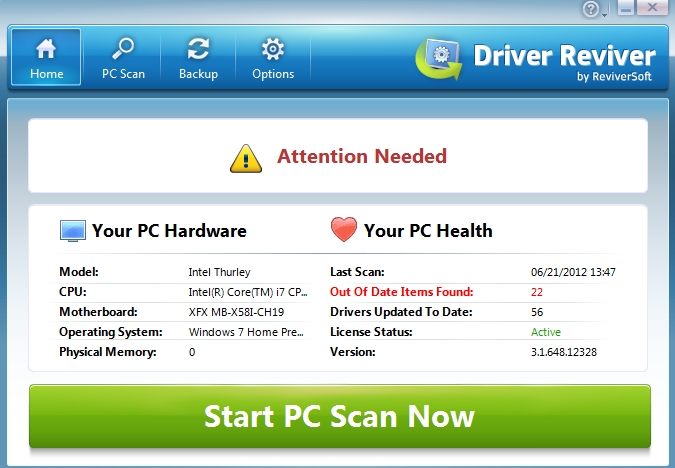Click the Start PC Scan Now button
The width and height of the screenshot is (675, 468).
pyautogui.click(x=340, y=416)
